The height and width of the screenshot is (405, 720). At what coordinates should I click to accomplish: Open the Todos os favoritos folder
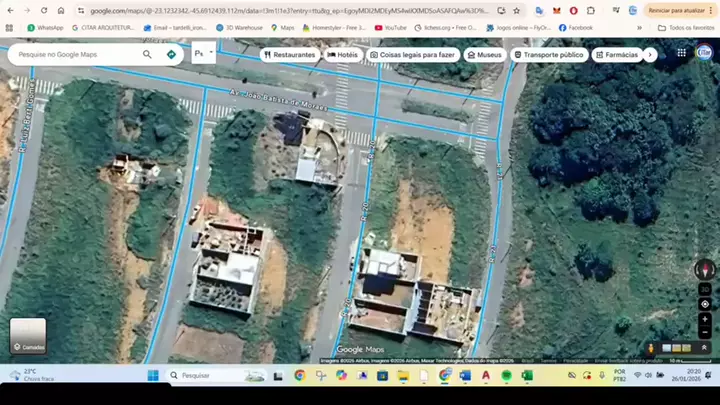688,28
